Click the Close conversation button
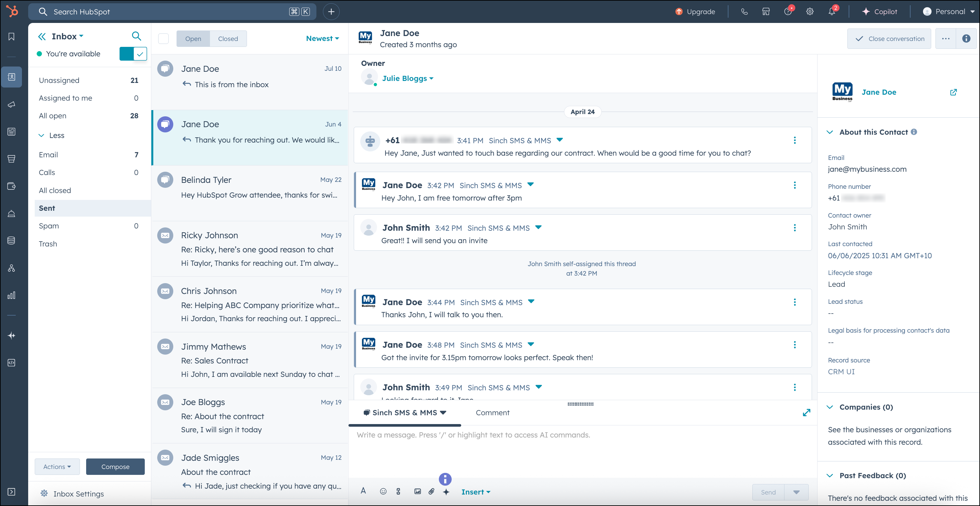The image size is (980, 506). [x=889, y=38]
